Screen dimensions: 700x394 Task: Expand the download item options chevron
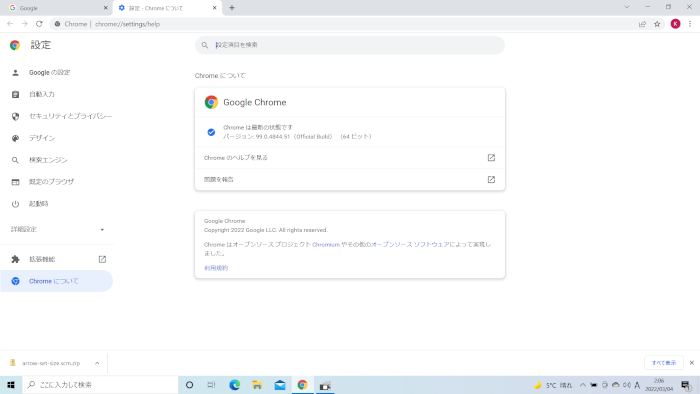tap(97, 363)
